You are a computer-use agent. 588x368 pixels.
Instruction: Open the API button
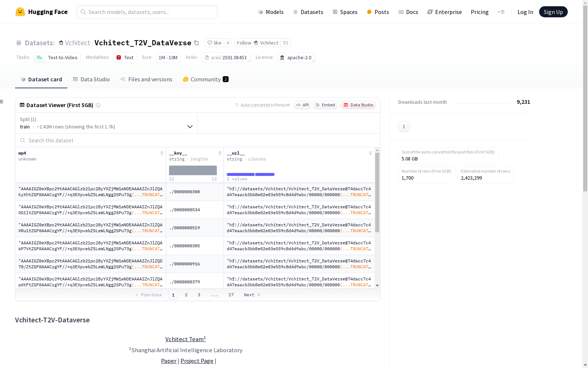pos(302,105)
